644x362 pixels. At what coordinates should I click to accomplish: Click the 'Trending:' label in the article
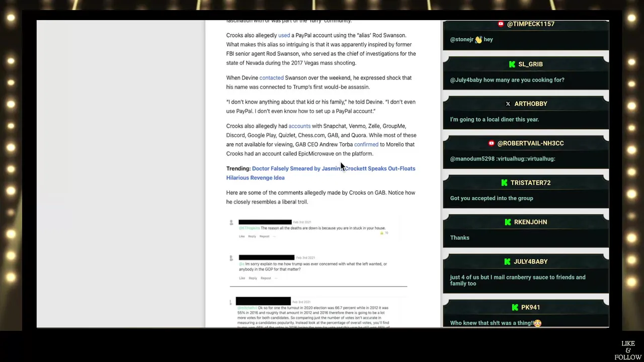pos(238,169)
